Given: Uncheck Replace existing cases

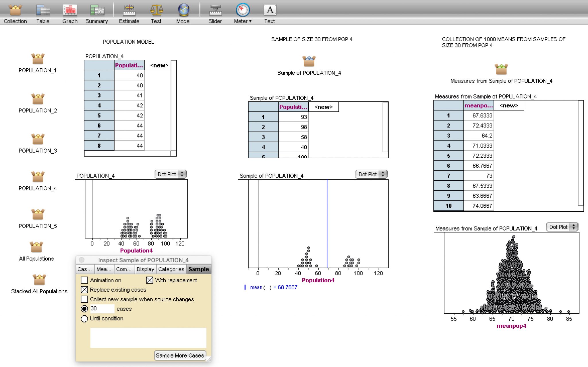Looking at the screenshot, I should 84,290.
